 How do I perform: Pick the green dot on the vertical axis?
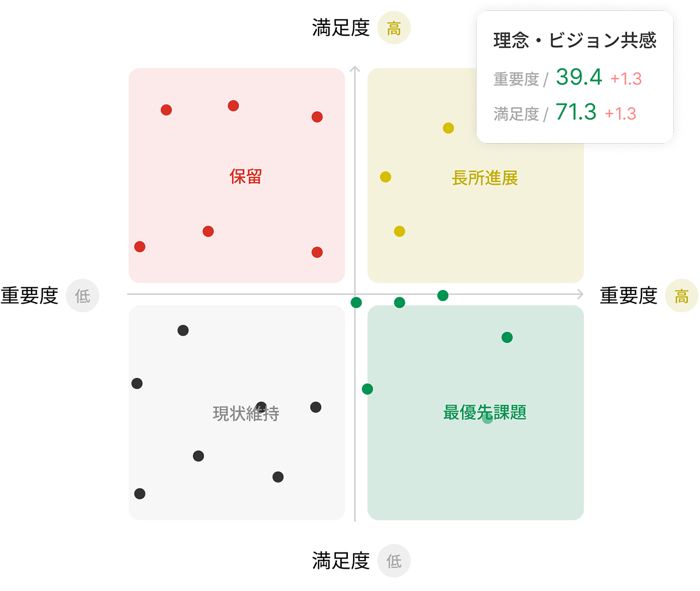356,303
